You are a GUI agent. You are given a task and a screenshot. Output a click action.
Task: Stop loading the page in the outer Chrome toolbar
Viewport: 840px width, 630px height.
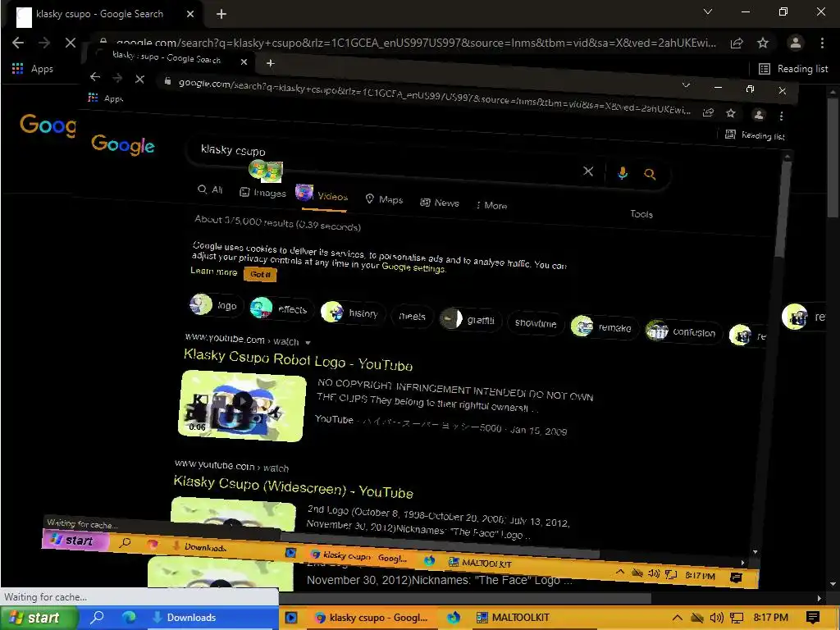coord(71,43)
